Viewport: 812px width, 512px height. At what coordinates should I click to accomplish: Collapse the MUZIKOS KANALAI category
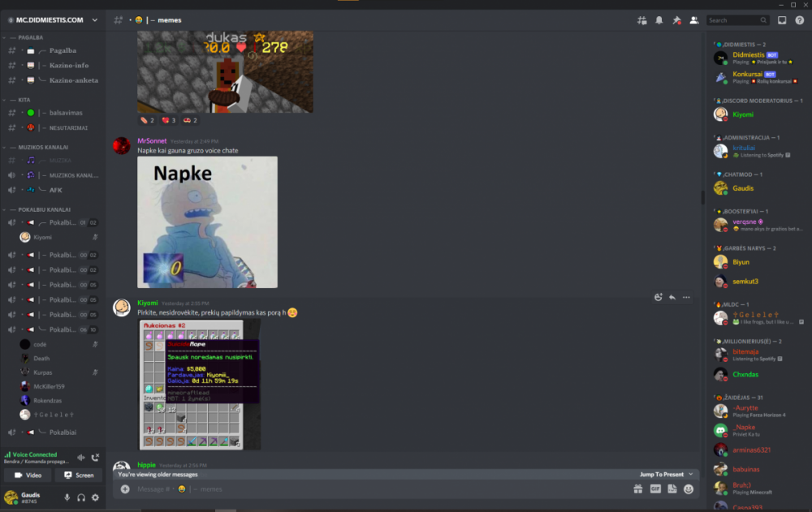coord(42,147)
